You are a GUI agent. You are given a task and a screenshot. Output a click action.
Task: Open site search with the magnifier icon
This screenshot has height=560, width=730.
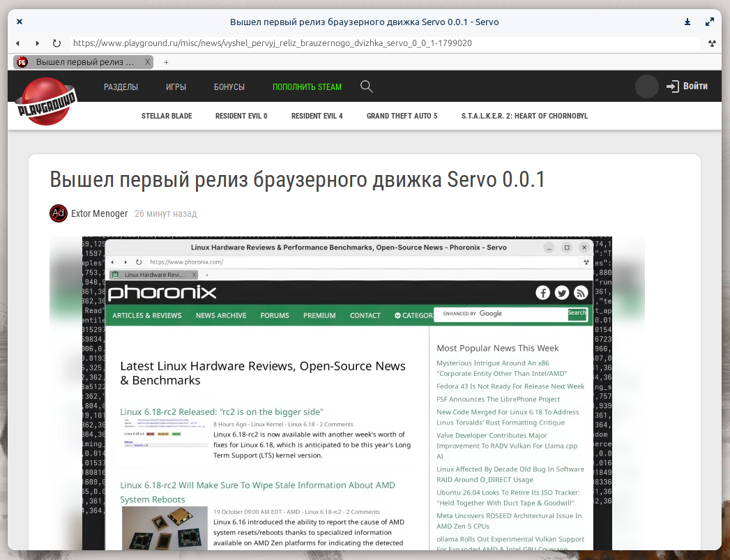click(367, 86)
